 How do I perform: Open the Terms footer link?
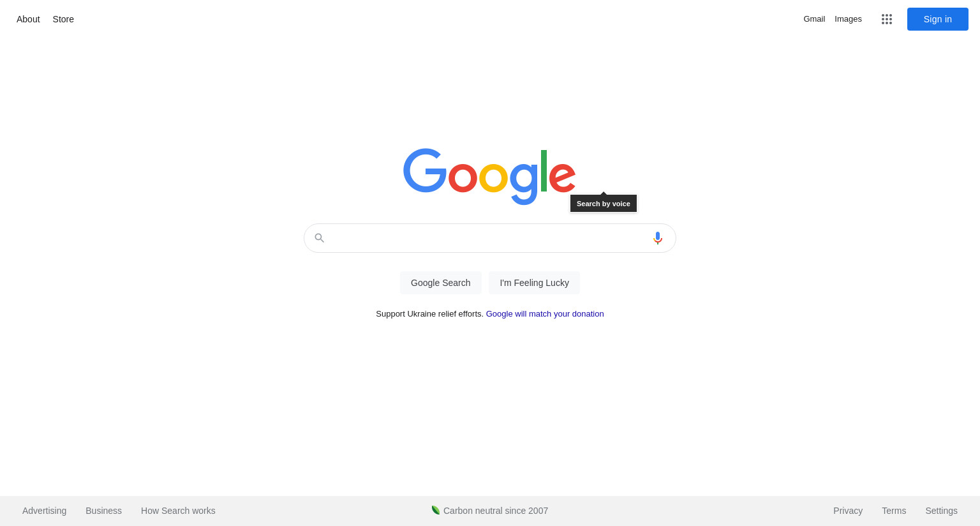894,511
